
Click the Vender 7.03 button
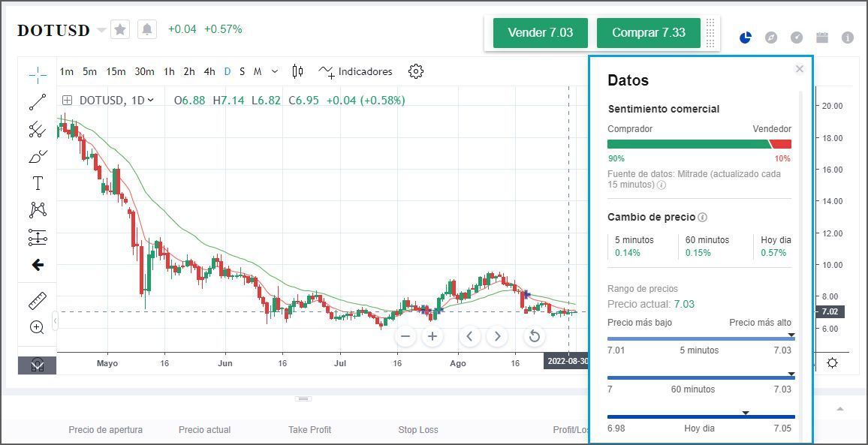(540, 33)
